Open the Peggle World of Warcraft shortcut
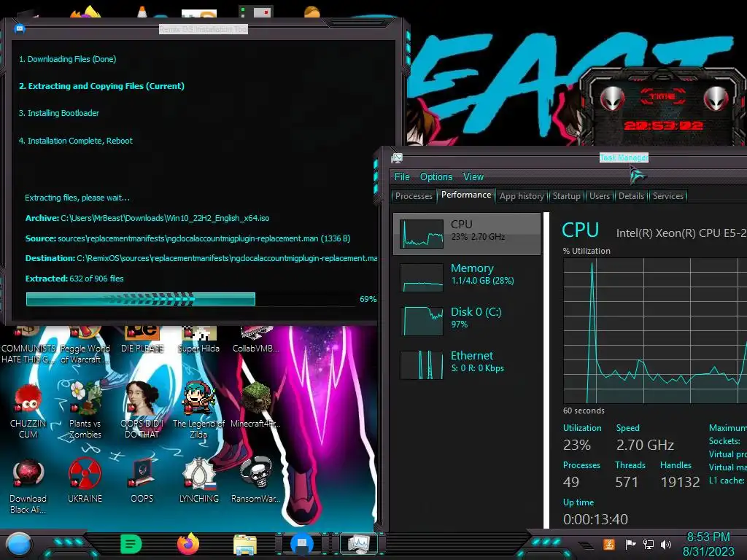This screenshot has height=560, width=747. [x=85, y=345]
